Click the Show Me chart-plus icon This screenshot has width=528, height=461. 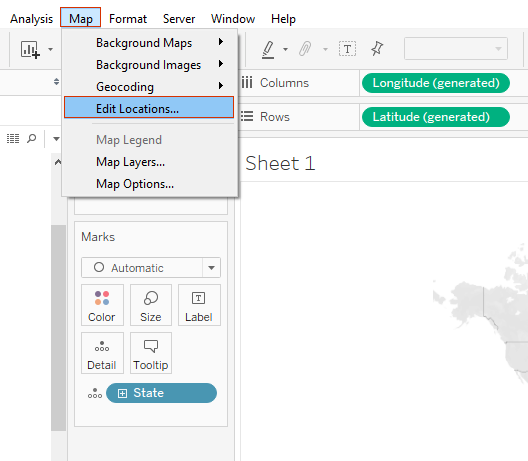click(30, 50)
